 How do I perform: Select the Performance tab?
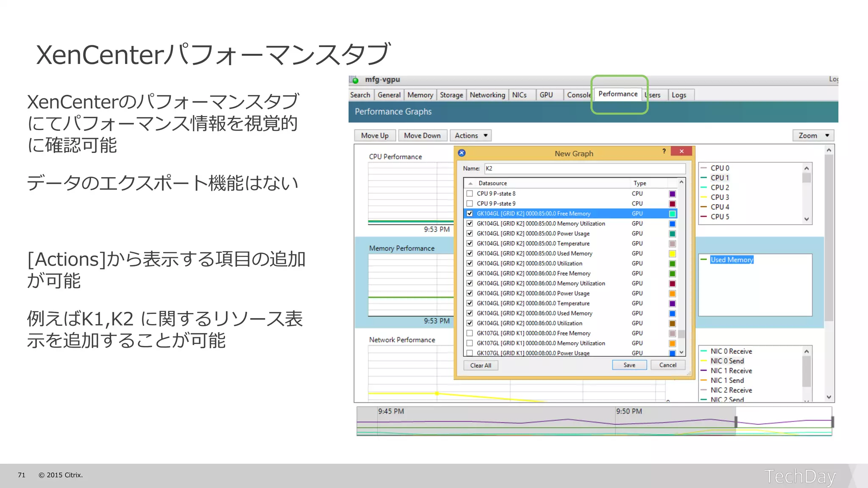click(x=618, y=94)
